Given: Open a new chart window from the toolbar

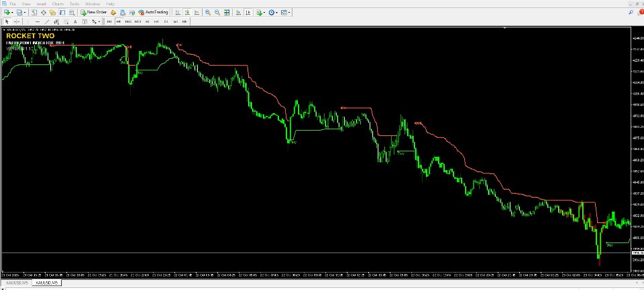Looking at the screenshot, I should (x=7, y=12).
